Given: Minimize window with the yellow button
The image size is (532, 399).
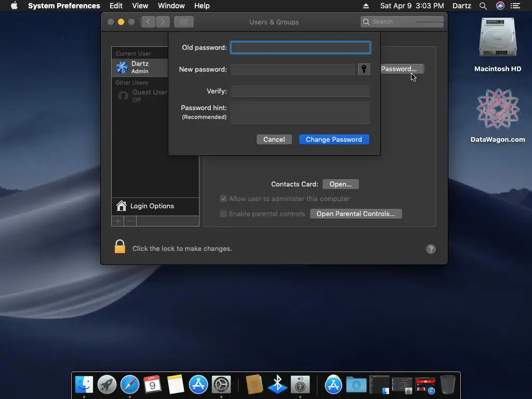Looking at the screenshot, I should coord(121,22).
